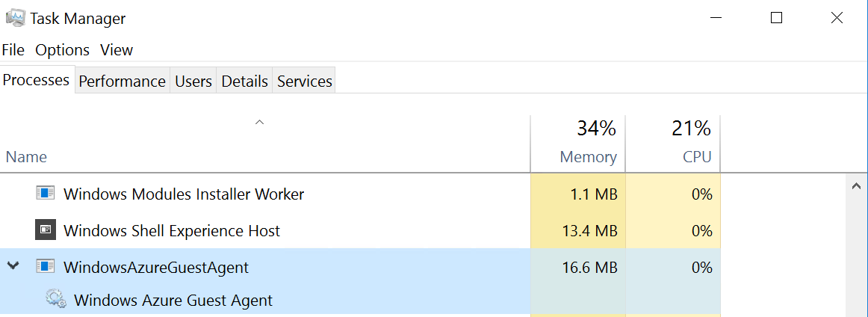Sort processes by Name column header
Viewport: 868px width, 317px height.
pyautogui.click(x=26, y=157)
